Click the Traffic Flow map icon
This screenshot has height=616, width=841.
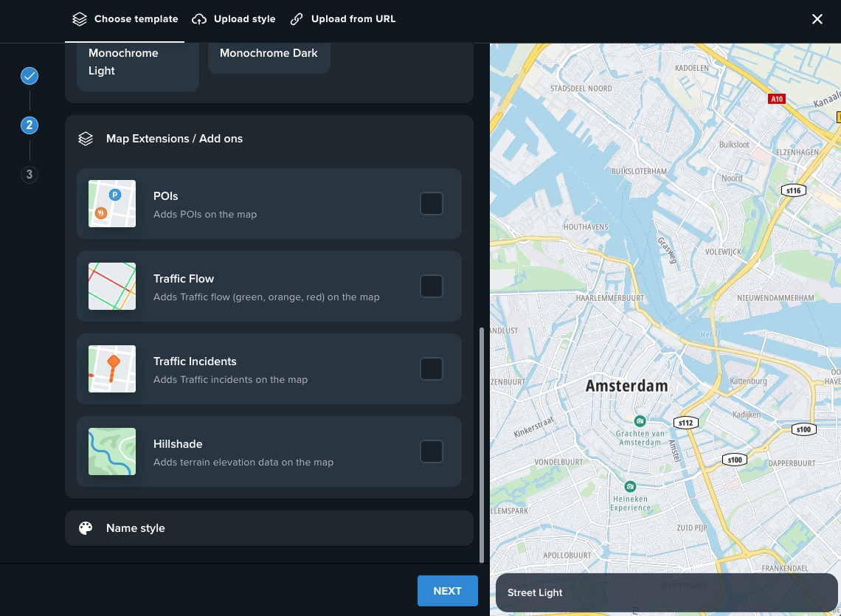112,286
